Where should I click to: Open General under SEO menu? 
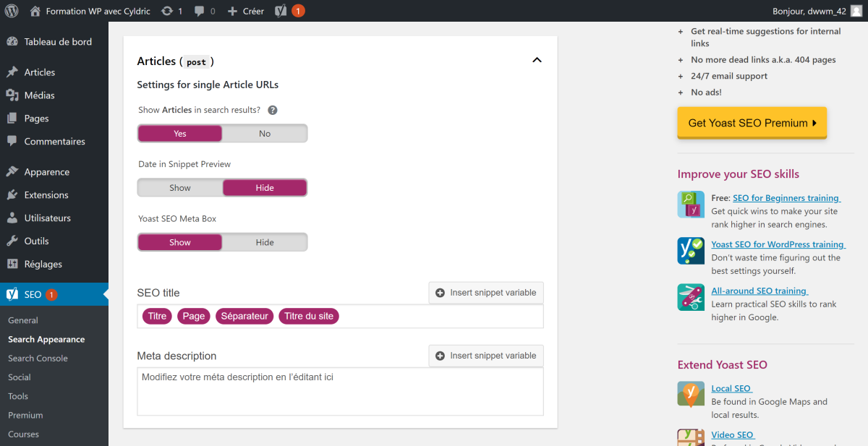pos(23,320)
